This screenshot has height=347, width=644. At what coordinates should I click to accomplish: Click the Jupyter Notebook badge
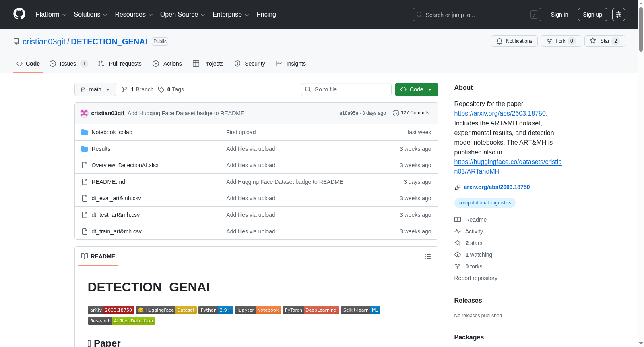click(258, 310)
